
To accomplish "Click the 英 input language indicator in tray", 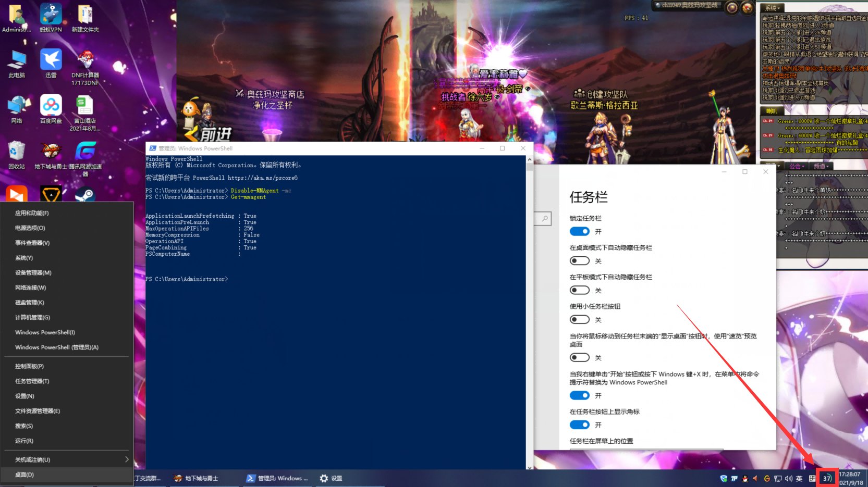I will [799, 478].
